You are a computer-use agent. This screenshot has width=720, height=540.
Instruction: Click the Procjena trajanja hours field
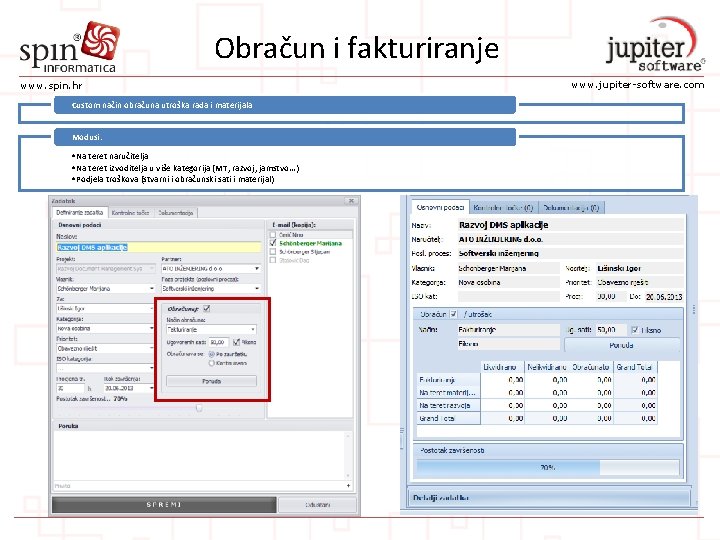point(70,388)
